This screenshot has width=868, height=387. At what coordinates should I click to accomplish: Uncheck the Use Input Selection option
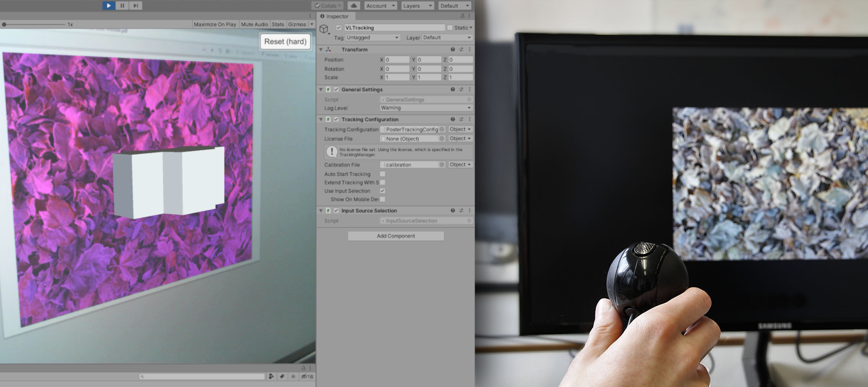[x=382, y=191]
